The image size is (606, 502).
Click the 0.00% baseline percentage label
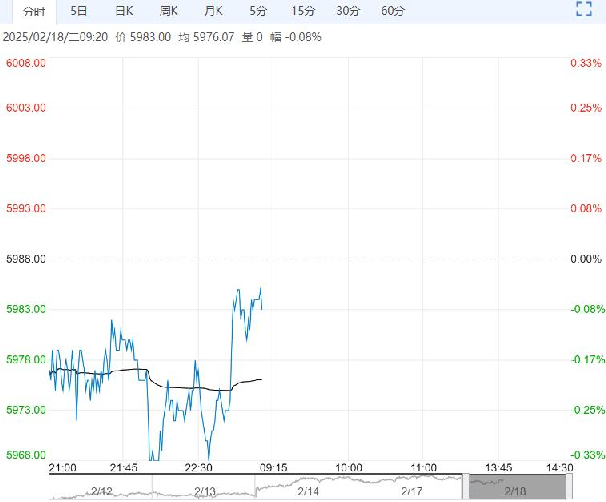click(x=582, y=259)
